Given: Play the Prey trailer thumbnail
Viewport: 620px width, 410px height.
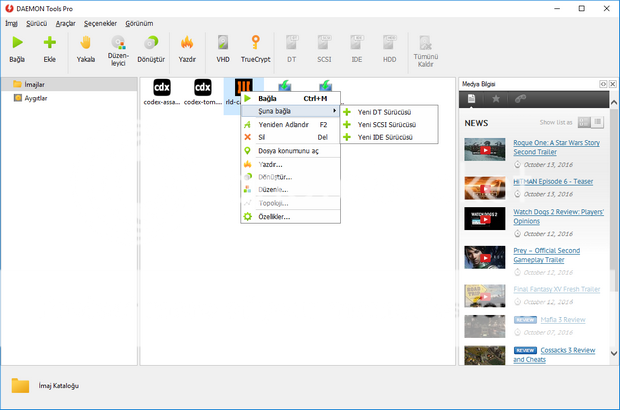Looking at the screenshot, I should [485, 257].
